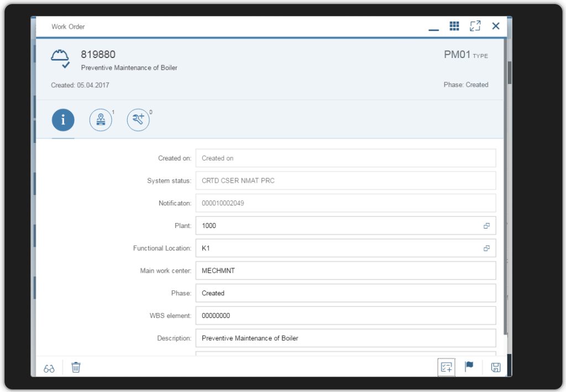Click the Description input field
Image resolution: width=566 pixels, height=392 pixels.
(346, 338)
